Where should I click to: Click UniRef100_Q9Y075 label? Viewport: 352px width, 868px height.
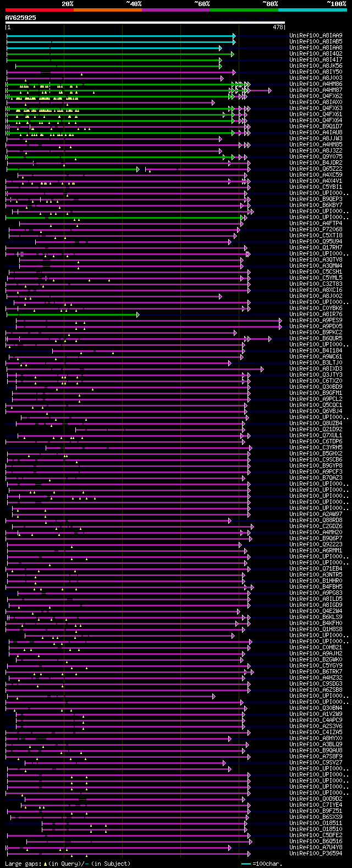pyautogui.click(x=316, y=156)
